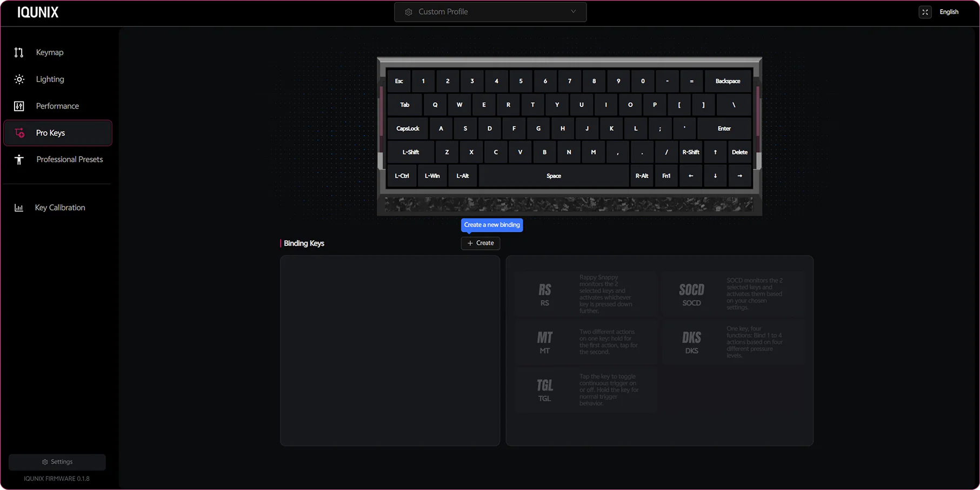Select the CapsLock key on keyboard
This screenshot has height=490, width=980.
tap(408, 129)
